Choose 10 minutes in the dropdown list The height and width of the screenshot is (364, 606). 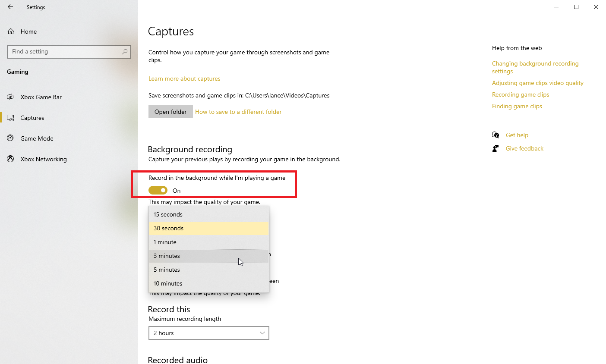209,283
